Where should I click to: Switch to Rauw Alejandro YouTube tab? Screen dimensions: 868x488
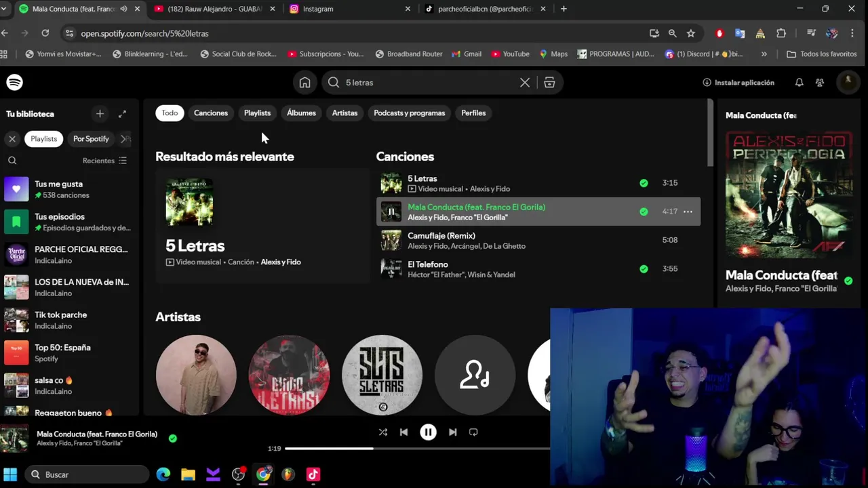pyautogui.click(x=214, y=9)
